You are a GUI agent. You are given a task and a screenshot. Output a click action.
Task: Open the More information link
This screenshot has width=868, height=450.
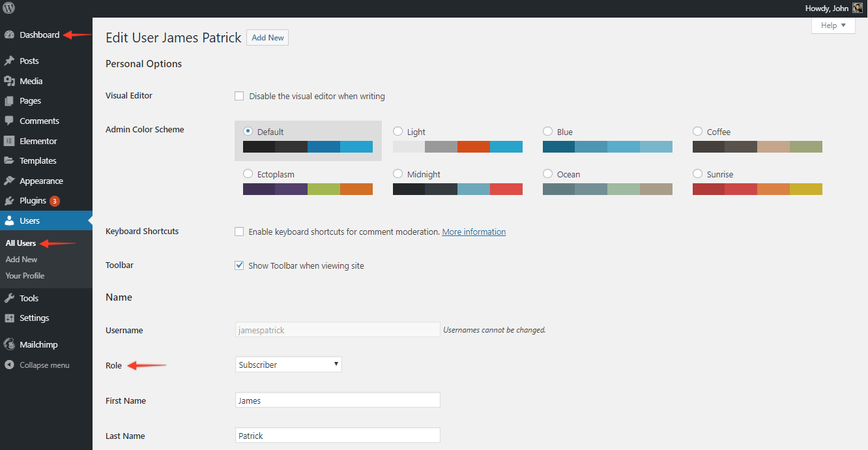(x=474, y=232)
